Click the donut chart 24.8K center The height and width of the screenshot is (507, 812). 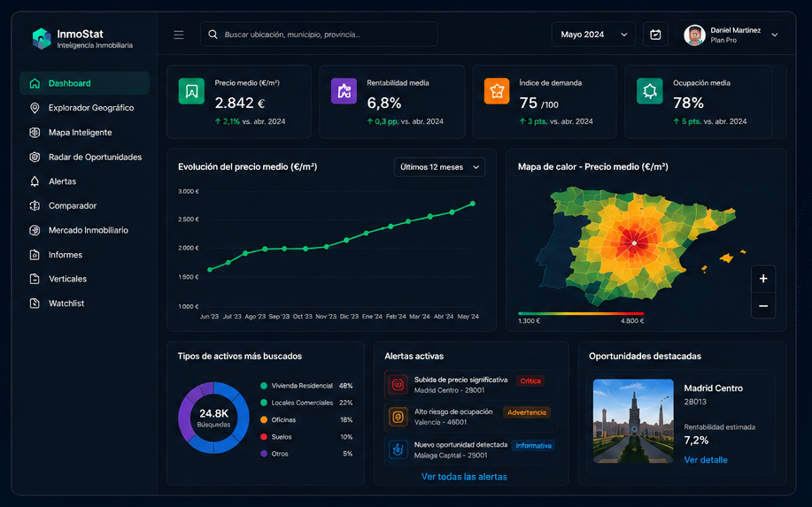coord(214,418)
